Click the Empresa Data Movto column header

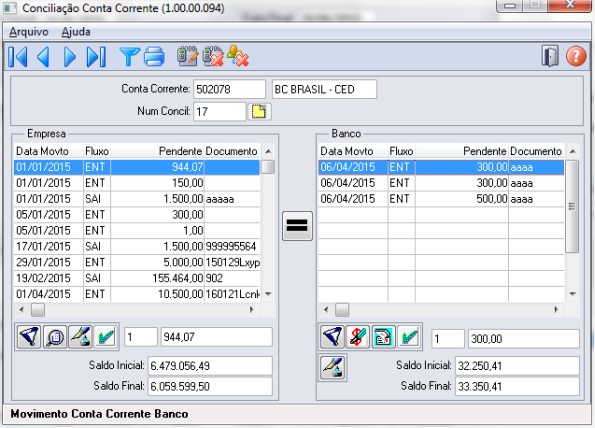click(x=48, y=151)
